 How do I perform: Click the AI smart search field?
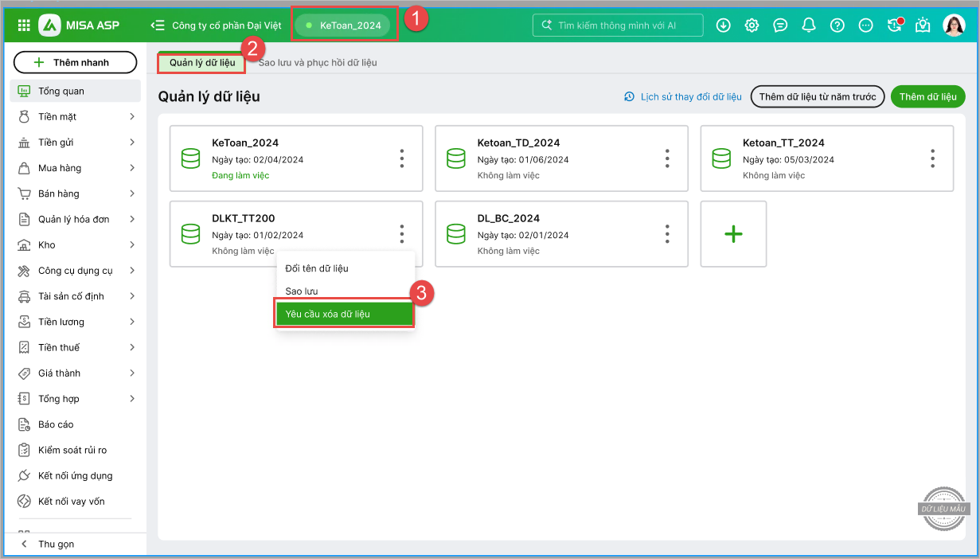[618, 25]
